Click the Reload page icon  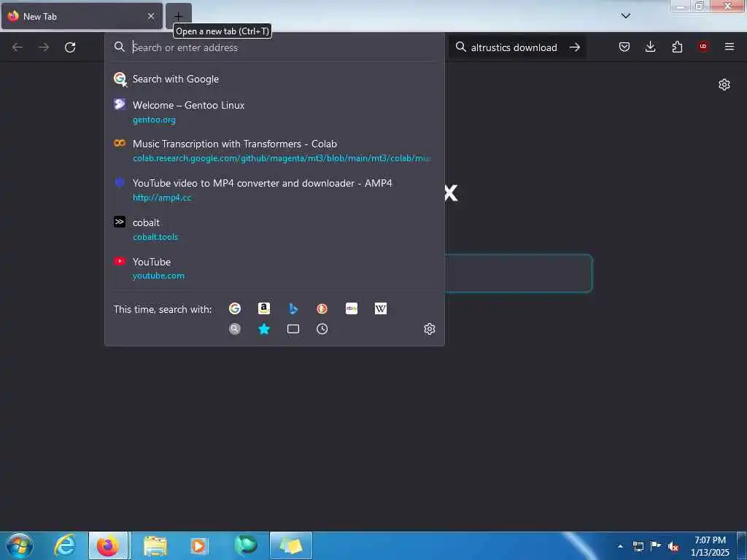[70, 47]
